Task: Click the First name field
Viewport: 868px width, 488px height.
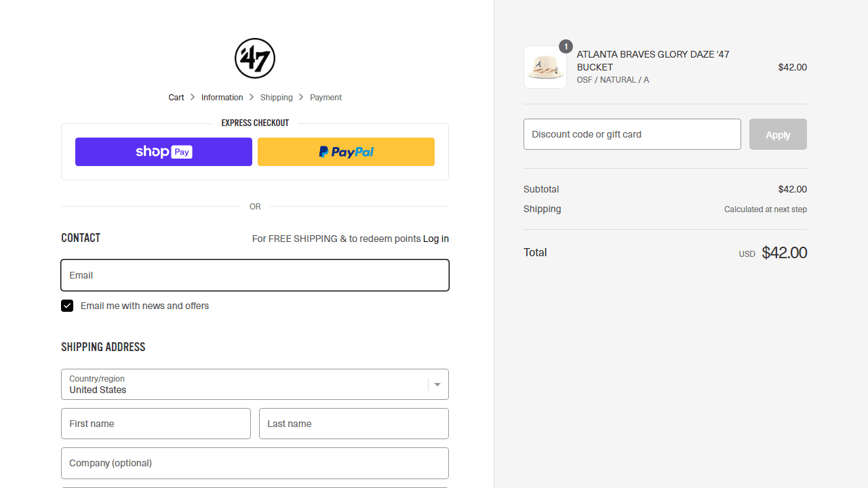Action: click(156, 424)
